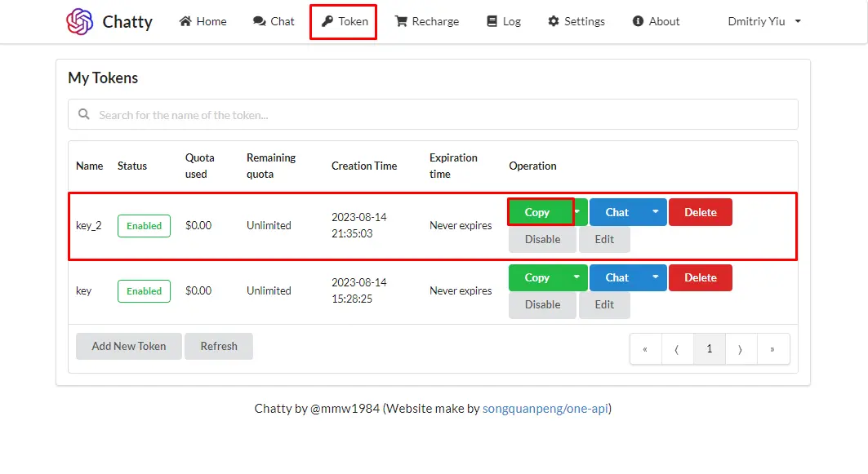Expand Chat options arrow in key row
This screenshot has height=474, width=868.
point(656,277)
